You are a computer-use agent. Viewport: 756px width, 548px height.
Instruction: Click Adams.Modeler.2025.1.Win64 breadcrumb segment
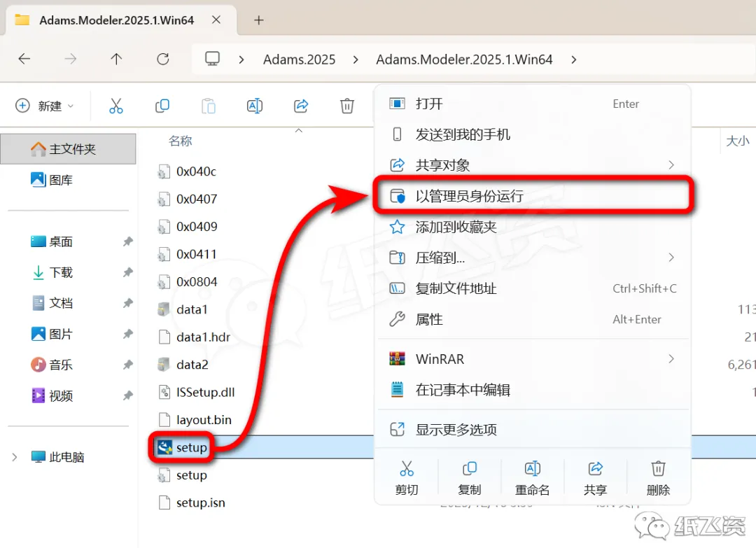point(464,59)
